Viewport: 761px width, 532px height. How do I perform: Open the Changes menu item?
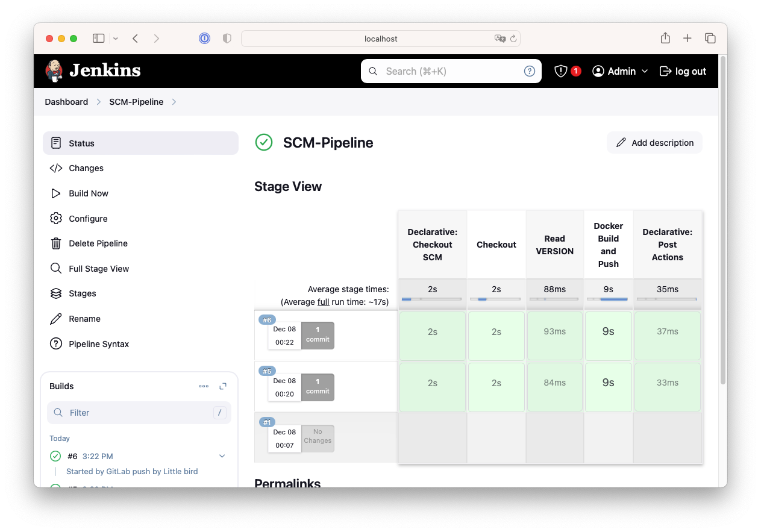click(x=140, y=168)
